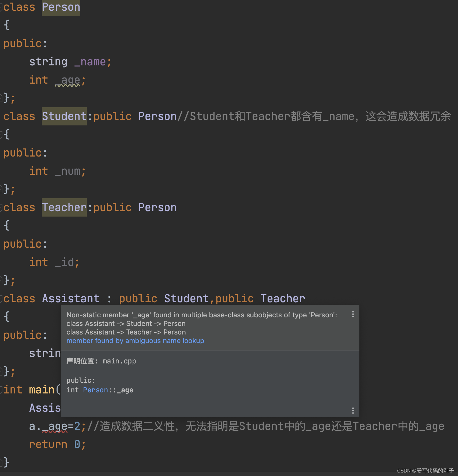
Task: Click the highlighted Person class name
Action: (61, 7)
